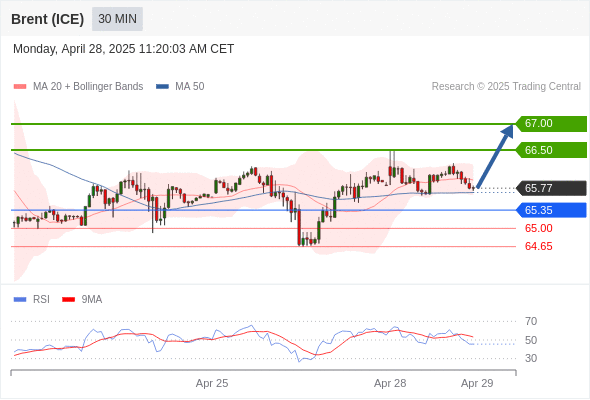Click the red 64.65 support label
The image size is (590, 400).
pyautogui.click(x=538, y=246)
